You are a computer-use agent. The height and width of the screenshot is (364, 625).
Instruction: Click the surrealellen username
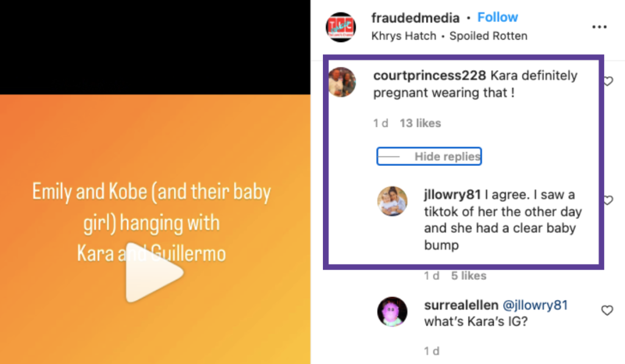(461, 305)
